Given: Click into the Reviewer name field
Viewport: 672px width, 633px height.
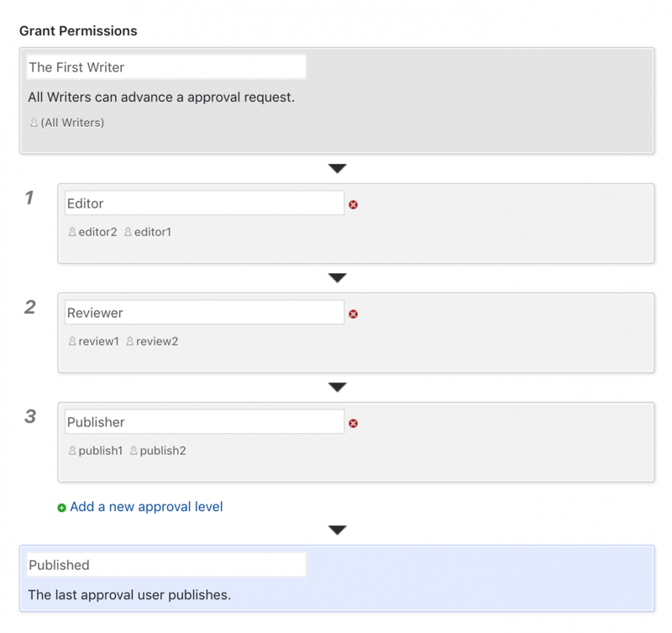Looking at the screenshot, I should tap(204, 313).
